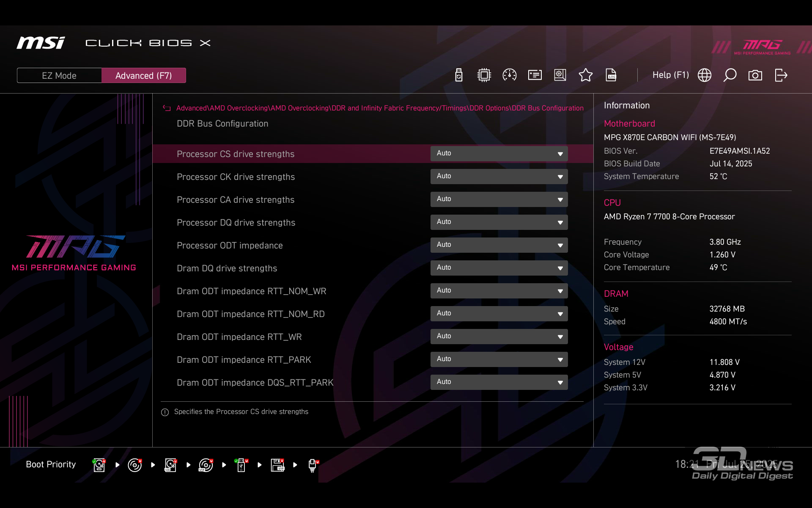Click the BIOS Build Date Jul 14, 2025
Screen dimensions: 812x508
pyautogui.click(x=731, y=164)
